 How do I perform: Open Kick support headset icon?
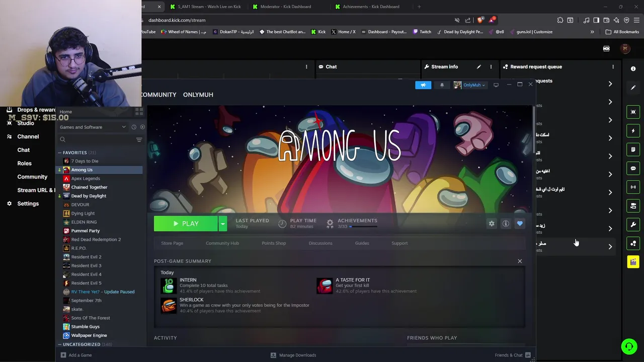[629, 346]
